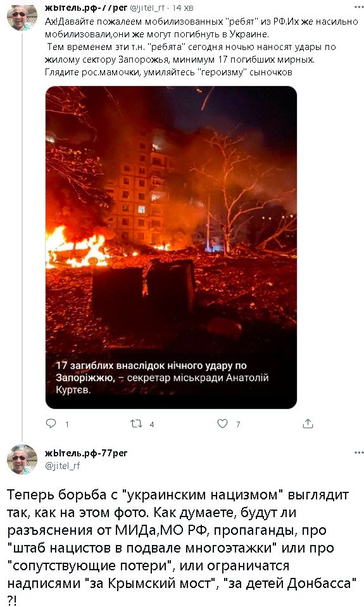Click the display name in the top tweet header
This screenshot has width=364, height=607.
pyautogui.click(x=86, y=8)
